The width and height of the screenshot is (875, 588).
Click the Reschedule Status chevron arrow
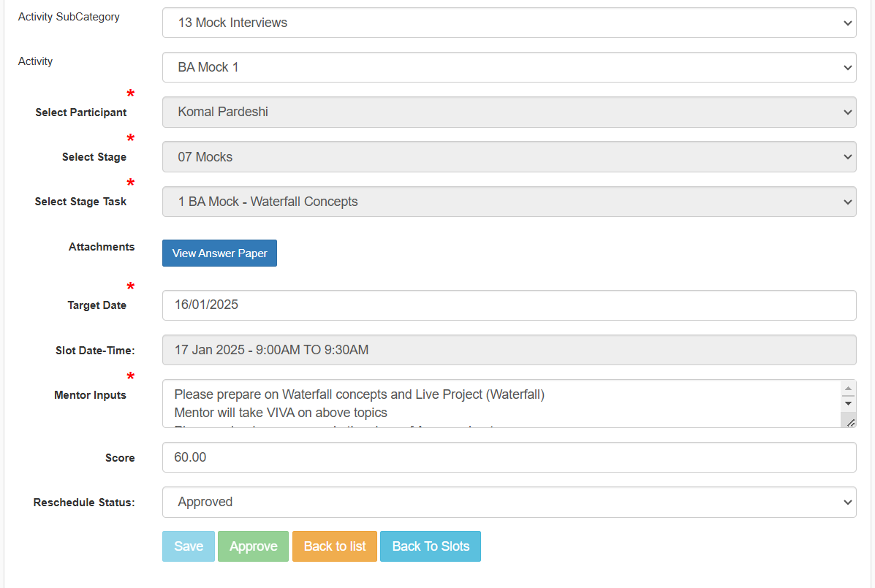(847, 503)
